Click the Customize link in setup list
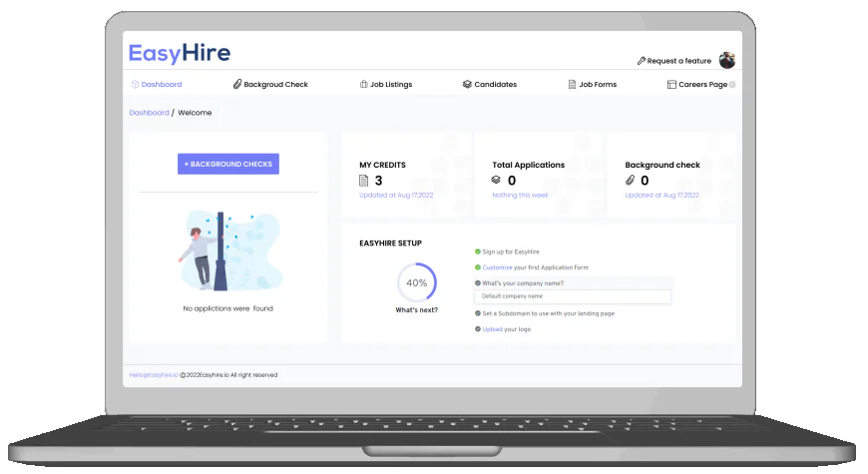The width and height of the screenshot is (868, 474). coord(497,267)
